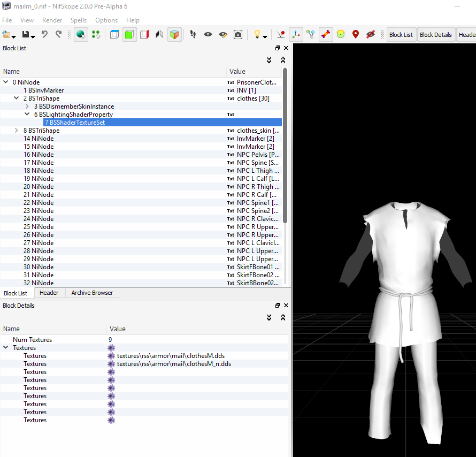Toggle the crossed-out eye hidden objects icon
This screenshot has height=457, width=476.
(370, 34)
